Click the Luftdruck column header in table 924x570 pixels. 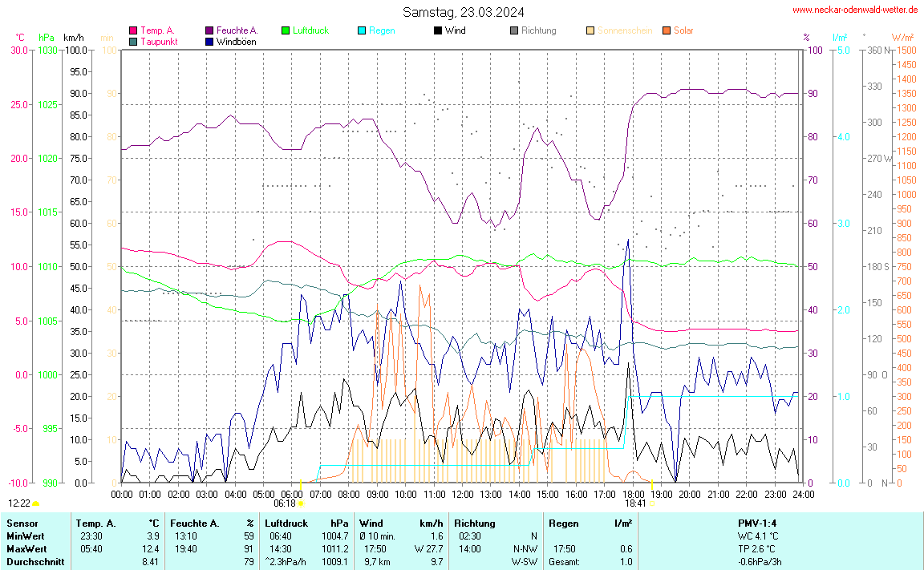pos(286,523)
